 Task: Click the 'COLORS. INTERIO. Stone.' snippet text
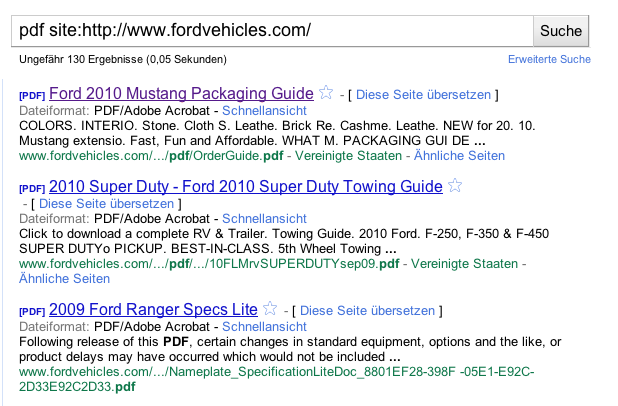(277, 133)
